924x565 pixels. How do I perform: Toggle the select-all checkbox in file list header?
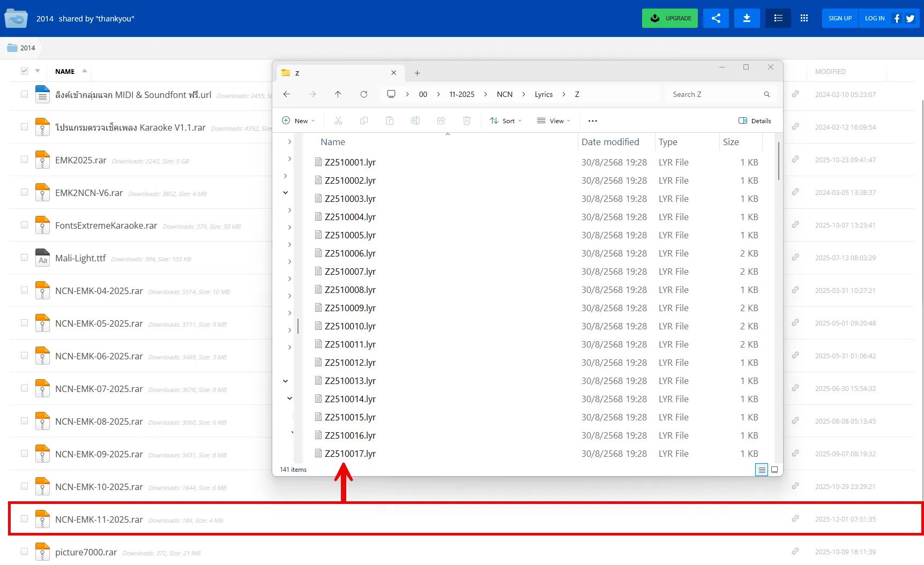[x=24, y=71]
